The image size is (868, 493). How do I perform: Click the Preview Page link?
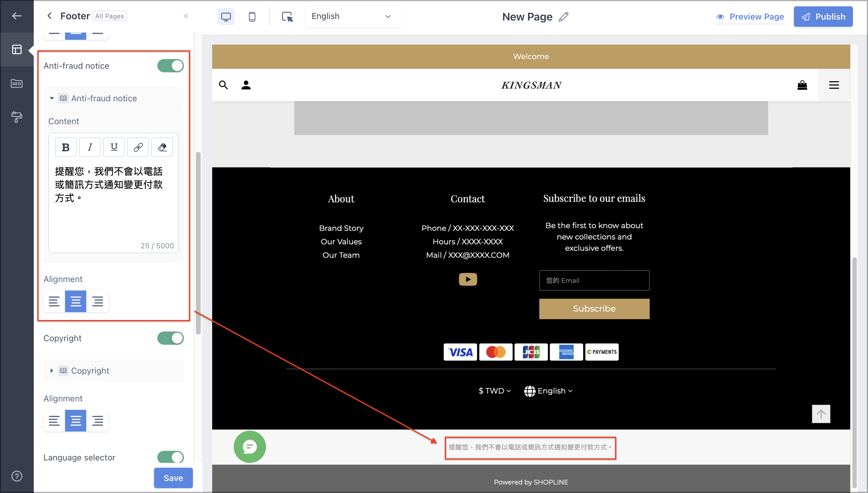[x=750, y=16]
